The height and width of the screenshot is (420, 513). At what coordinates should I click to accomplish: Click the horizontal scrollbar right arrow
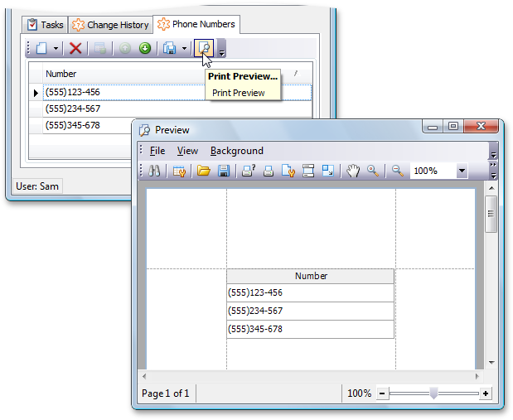[477, 376]
